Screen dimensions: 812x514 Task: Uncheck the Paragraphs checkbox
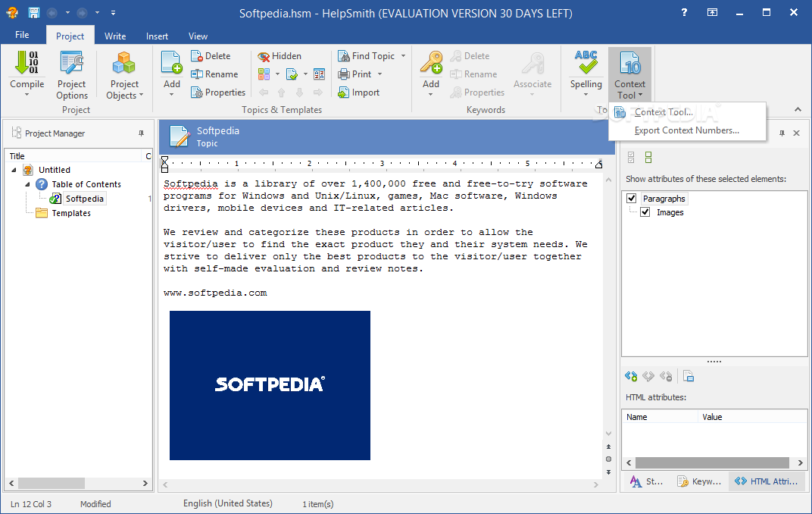(x=631, y=199)
